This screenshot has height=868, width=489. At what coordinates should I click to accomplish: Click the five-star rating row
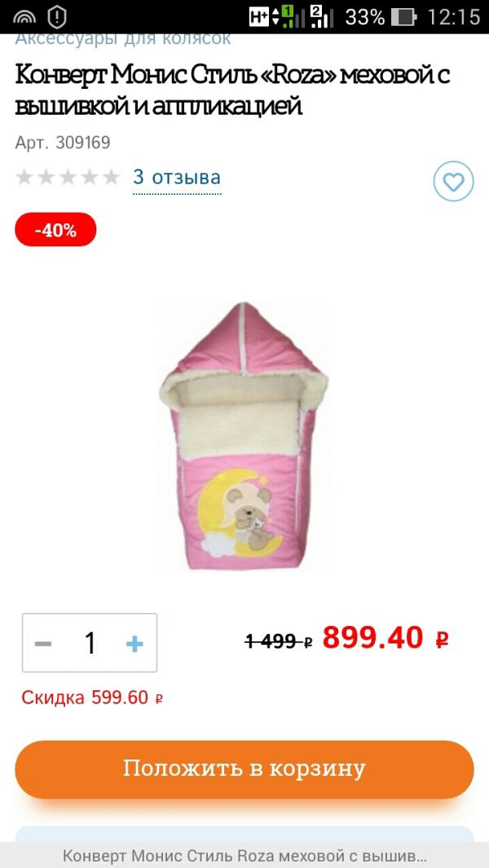point(68,177)
